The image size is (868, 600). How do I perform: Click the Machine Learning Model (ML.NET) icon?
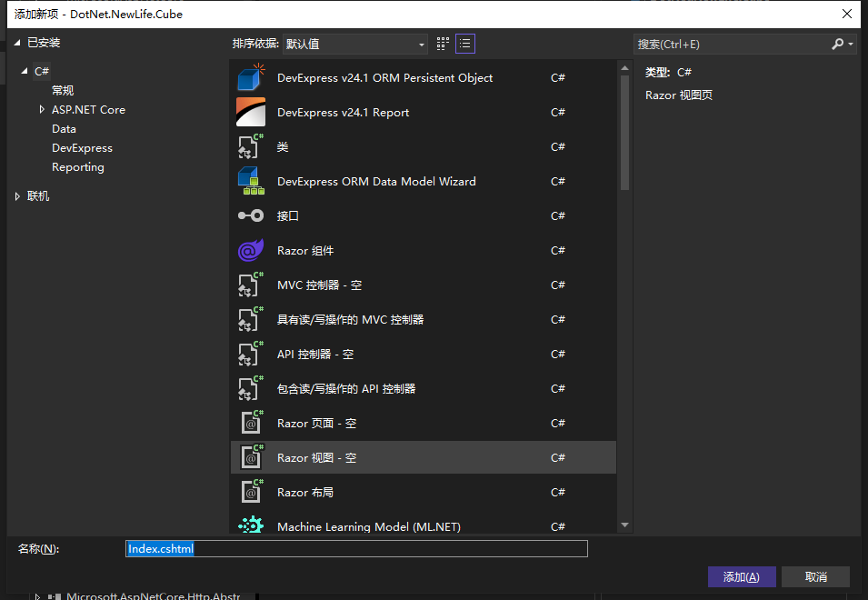pos(251,525)
